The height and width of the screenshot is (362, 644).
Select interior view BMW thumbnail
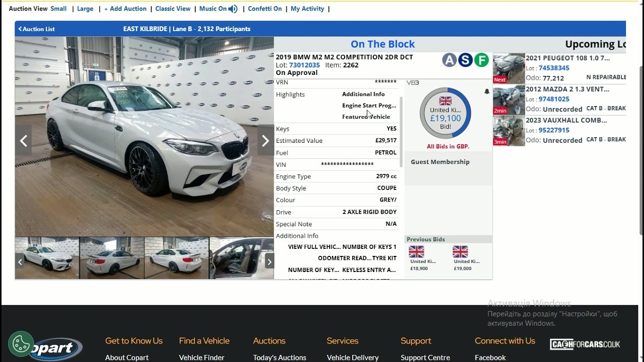tap(242, 258)
